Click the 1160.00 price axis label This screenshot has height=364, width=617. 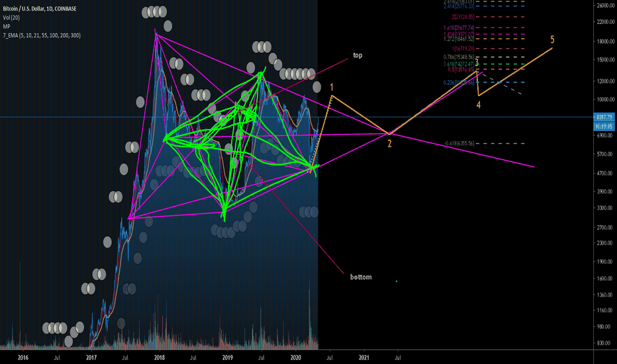point(605,310)
